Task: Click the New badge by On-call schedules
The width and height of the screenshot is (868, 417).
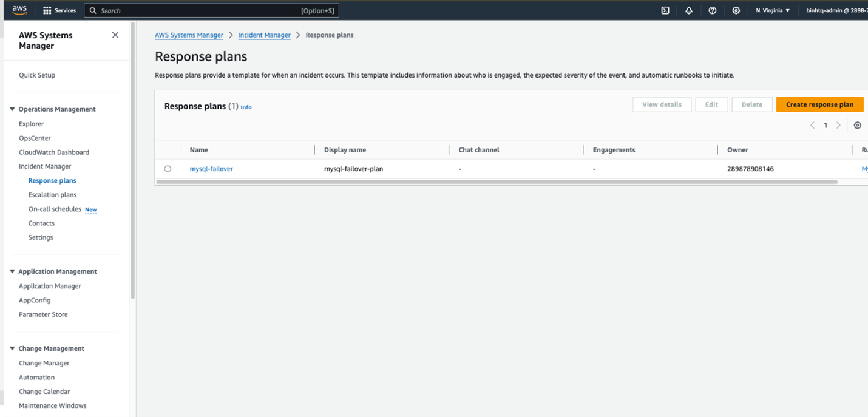Action: [91, 209]
